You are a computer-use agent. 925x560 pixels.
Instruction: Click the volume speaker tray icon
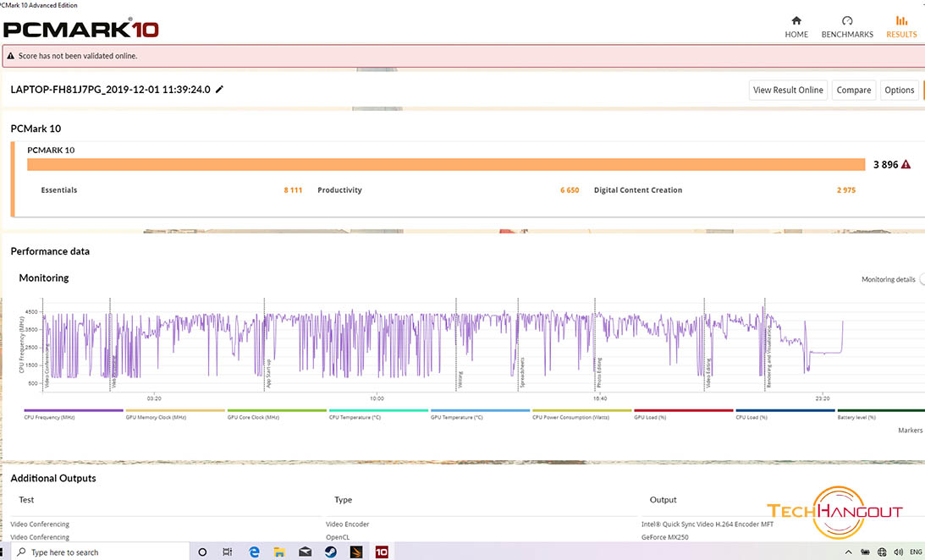point(899,552)
